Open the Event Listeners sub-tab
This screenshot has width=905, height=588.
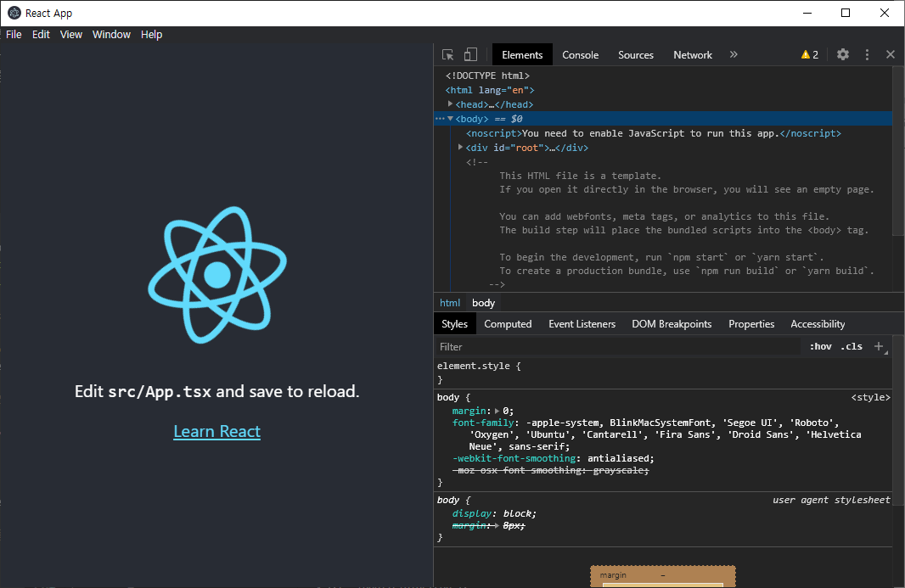(x=582, y=324)
